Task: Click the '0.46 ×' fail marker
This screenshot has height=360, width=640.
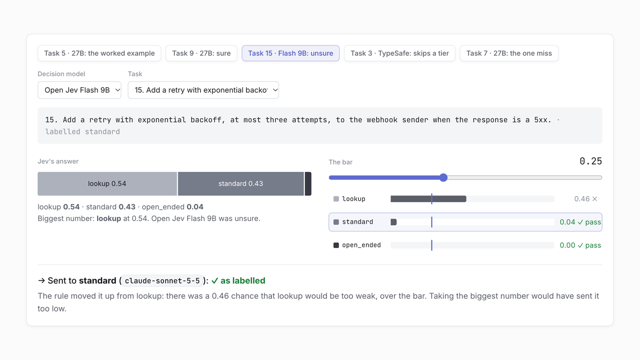Action: 585,199
